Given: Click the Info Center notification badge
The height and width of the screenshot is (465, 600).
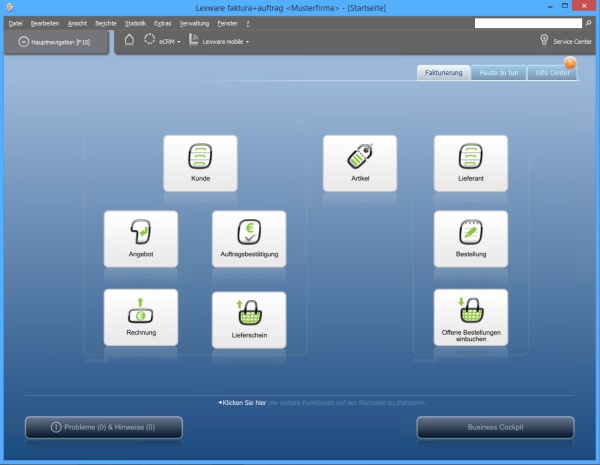Looking at the screenshot, I should click(x=570, y=62).
